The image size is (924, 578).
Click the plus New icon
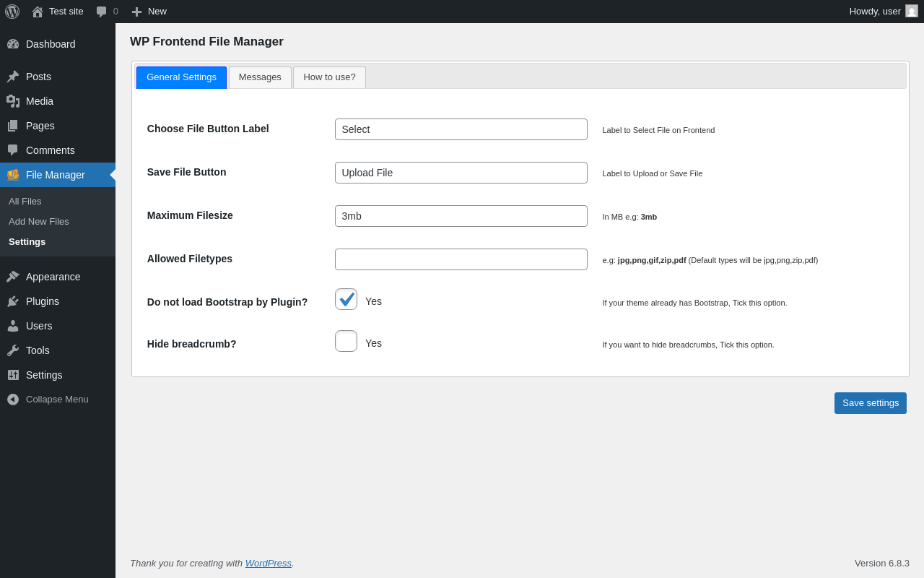coord(136,12)
